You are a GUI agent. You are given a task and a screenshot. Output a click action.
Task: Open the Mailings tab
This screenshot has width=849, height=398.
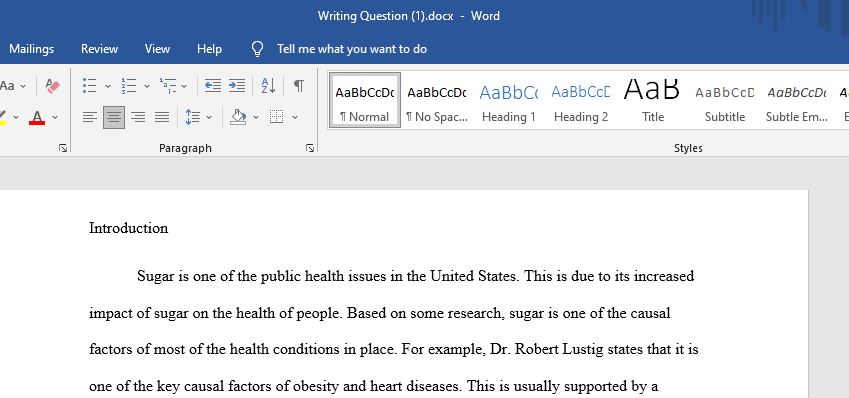coord(31,49)
